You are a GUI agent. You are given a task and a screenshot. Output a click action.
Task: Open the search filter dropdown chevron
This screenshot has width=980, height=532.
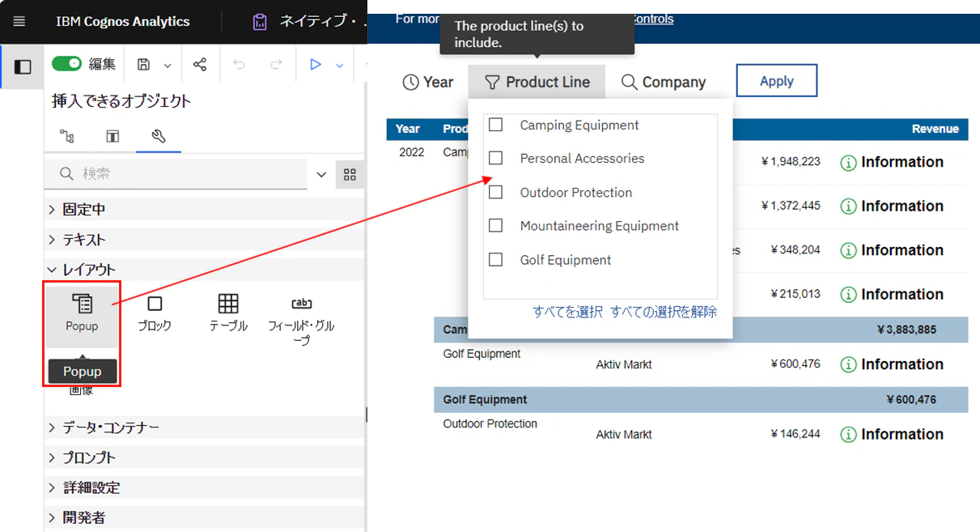click(321, 174)
